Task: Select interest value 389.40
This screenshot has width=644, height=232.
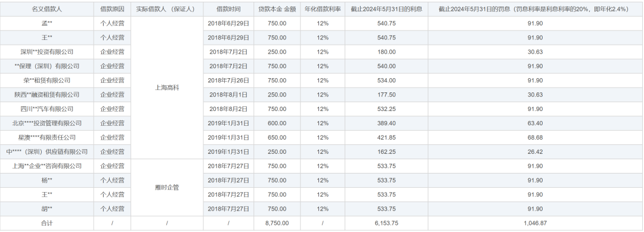Action: tap(386, 123)
